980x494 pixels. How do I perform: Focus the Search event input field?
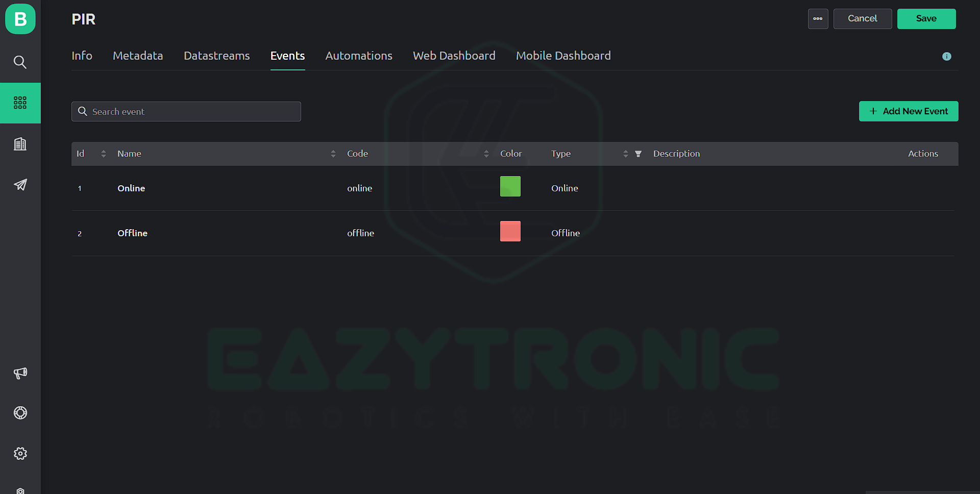pos(194,112)
